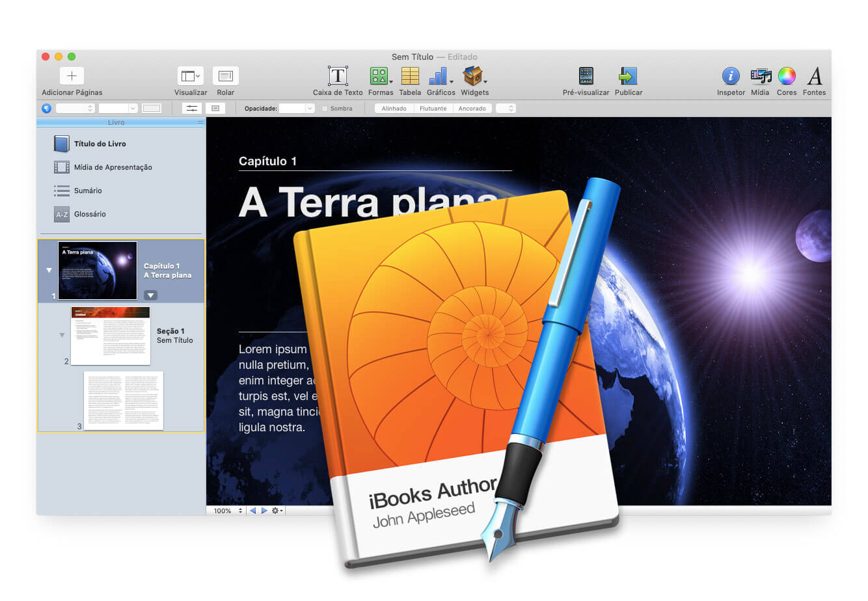Screen dimensions: 868x601
Task: Open the gear action menu
Action: [x=277, y=511]
